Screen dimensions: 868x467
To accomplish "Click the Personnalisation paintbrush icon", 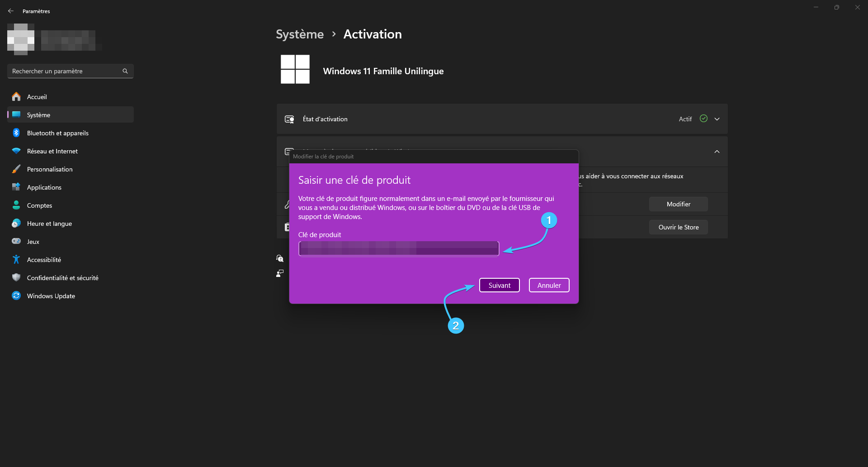I will click(16, 169).
